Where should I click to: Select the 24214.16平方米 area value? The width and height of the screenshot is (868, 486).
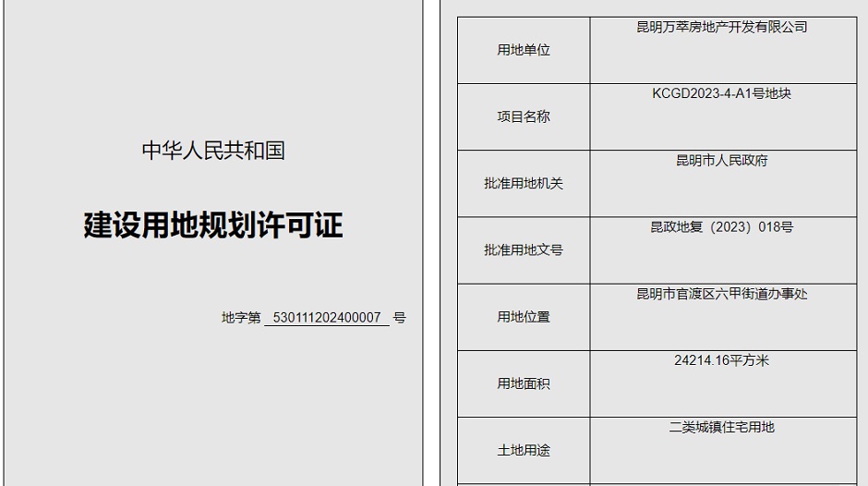click(x=721, y=360)
